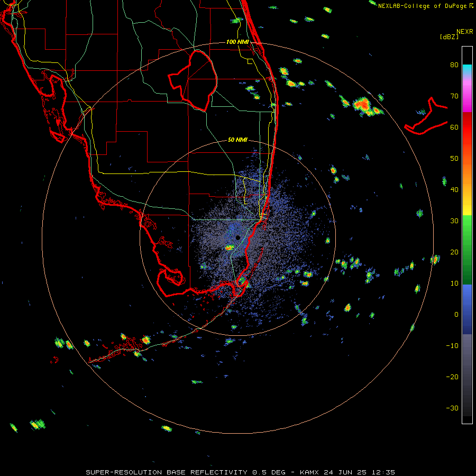Click the "[dBZ]" units label
The image size is (476, 476).
coord(449,36)
